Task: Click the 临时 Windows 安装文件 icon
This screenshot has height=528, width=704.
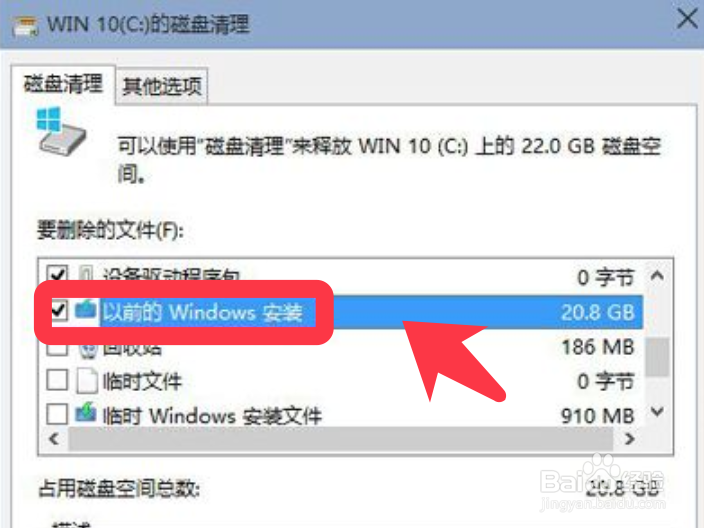Action: (86, 413)
